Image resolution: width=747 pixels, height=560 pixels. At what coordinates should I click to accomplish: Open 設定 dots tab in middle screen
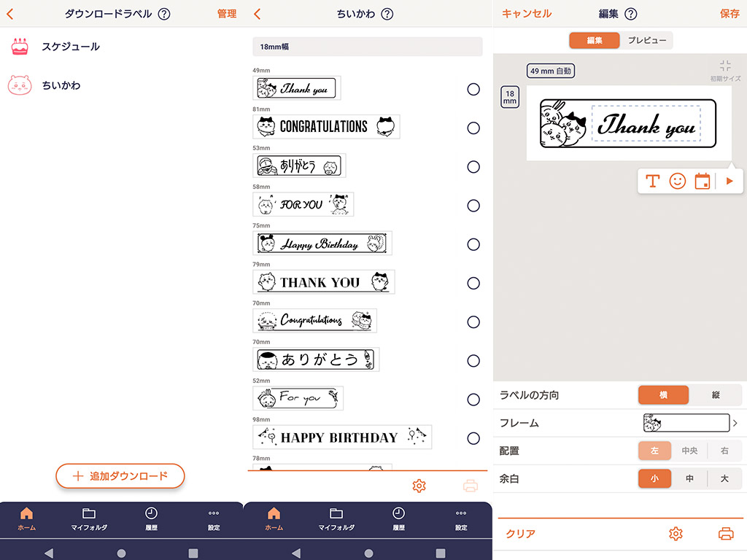pos(461,518)
